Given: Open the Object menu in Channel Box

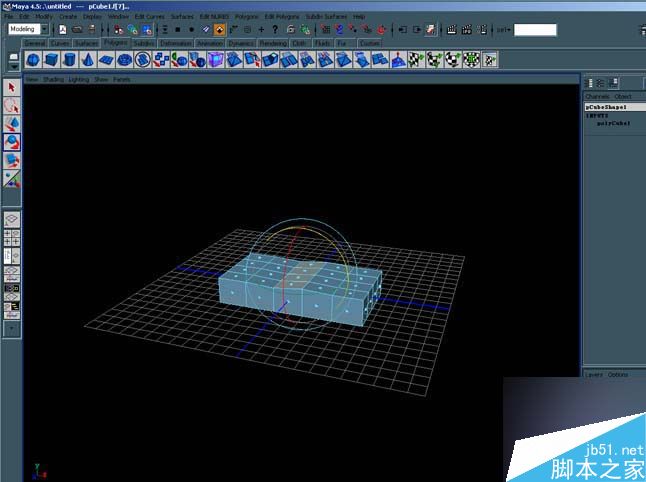Looking at the screenshot, I should [623, 96].
